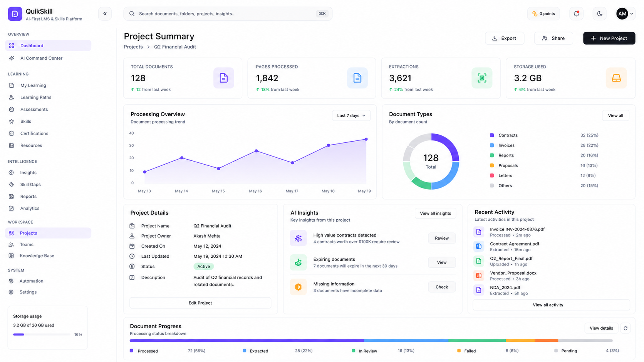Image resolution: width=644 pixels, height=362 pixels.
Task: Collapse the sidebar with double-chevron button
Action: 105,14
